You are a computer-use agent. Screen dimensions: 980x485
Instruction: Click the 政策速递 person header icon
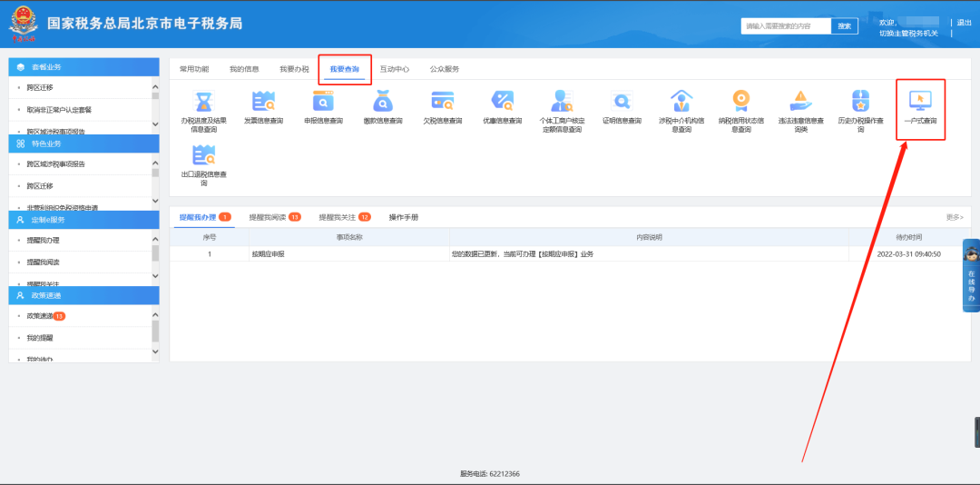tap(21, 295)
